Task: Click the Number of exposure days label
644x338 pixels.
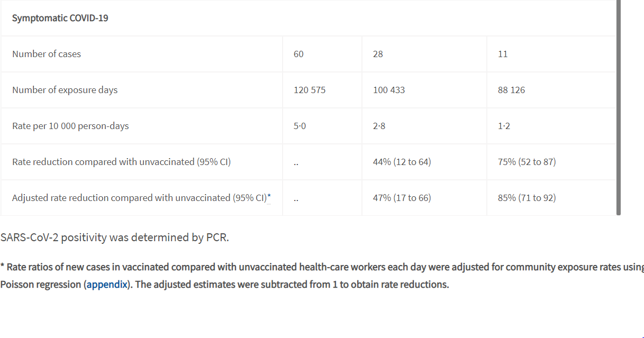Action: coord(65,90)
